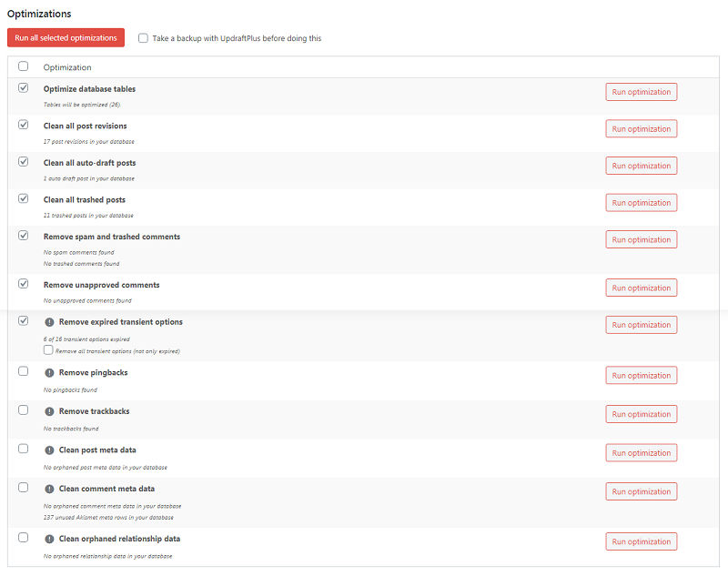Run optimization for orphaned relationship data
The height and width of the screenshot is (576, 728).
642,541
